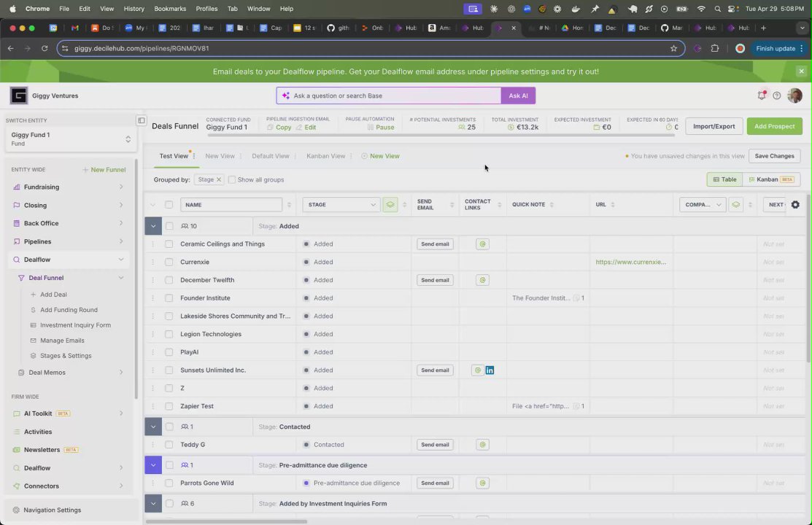Send email to December Twelfth
812x525 pixels.
click(435, 280)
